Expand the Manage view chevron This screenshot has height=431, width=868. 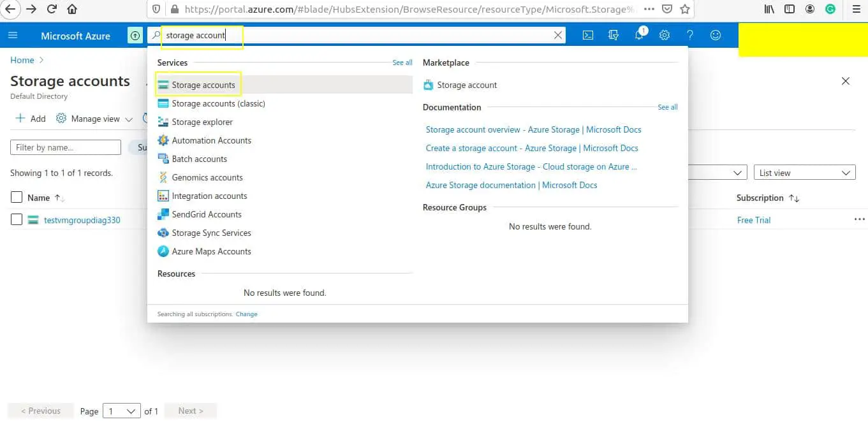[x=129, y=119]
